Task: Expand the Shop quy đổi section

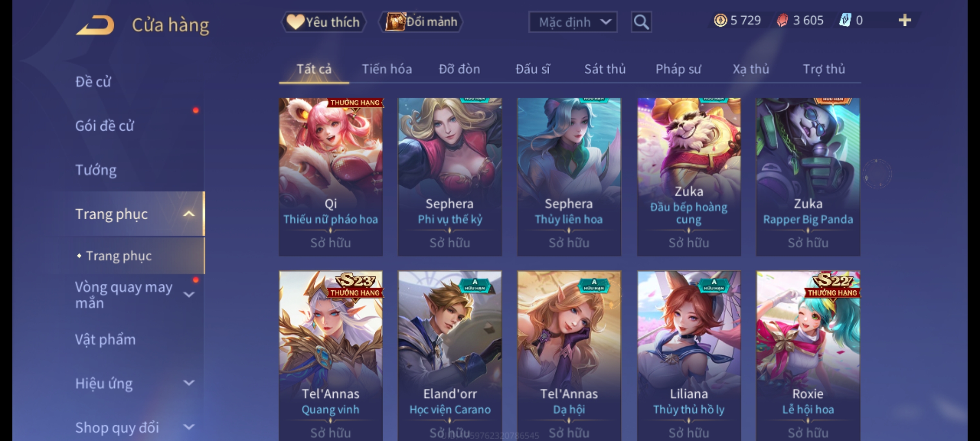Action: pyautogui.click(x=189, y=427)
